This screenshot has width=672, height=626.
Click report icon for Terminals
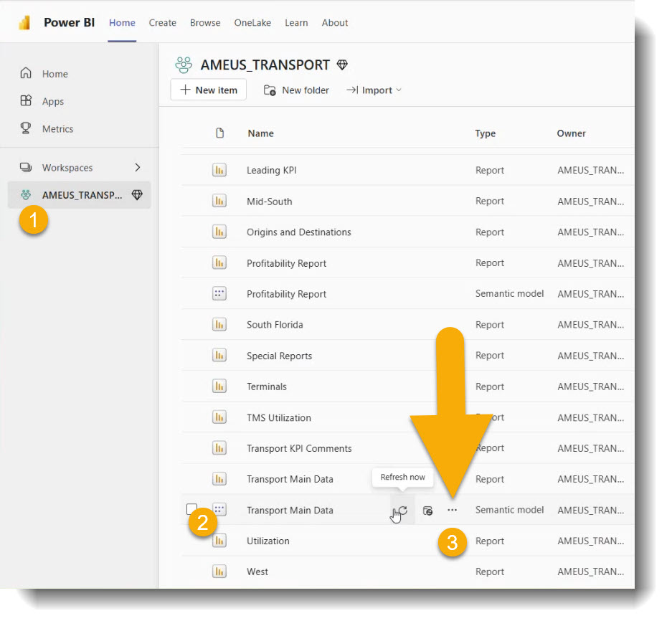[219, 386]
